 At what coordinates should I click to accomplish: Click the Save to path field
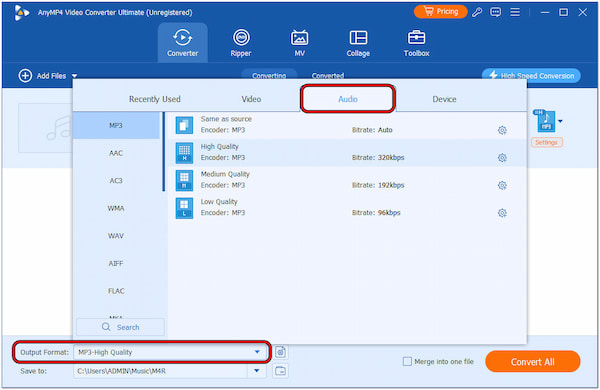tap(161, 370)
